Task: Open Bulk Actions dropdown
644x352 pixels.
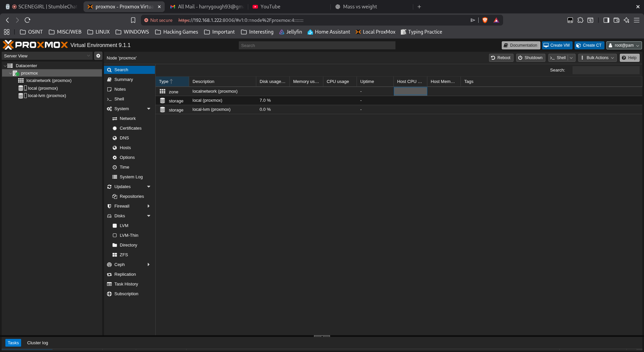Action: (x=597, y=58)
